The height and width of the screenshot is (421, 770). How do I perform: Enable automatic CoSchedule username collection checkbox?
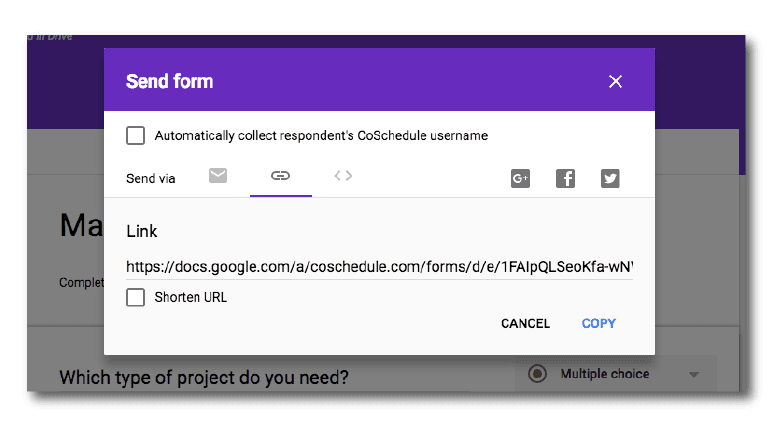pos(136,135)
